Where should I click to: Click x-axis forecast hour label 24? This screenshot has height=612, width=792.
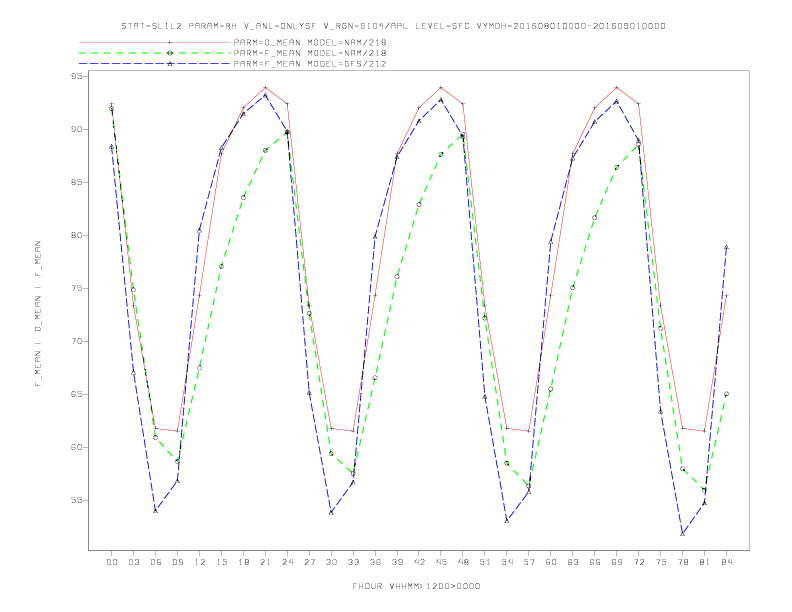click(287, 562)
